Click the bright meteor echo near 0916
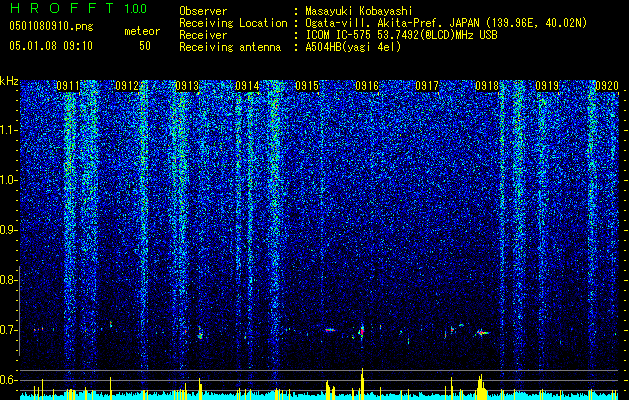The height and width of the screenshot is (400, 629). (362, 331)
